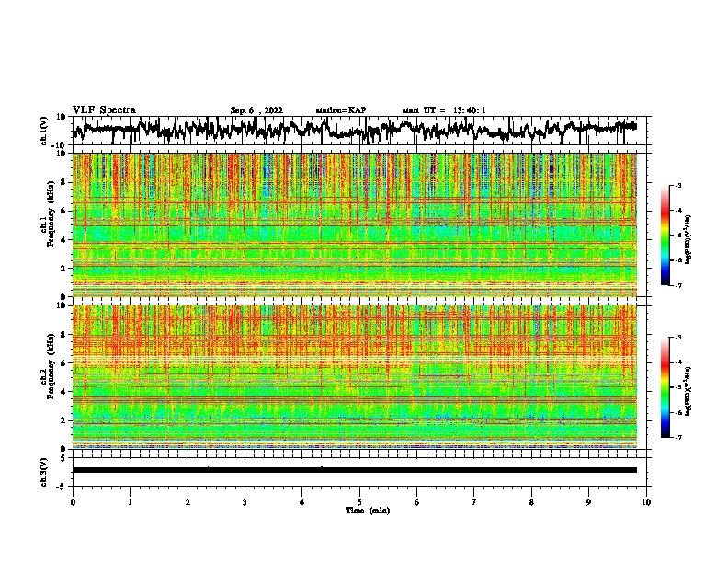Click the "Sep. 6, 2022" date label
Image resolution: width=728 pixels, height=563 pixels.
[256, 110]
